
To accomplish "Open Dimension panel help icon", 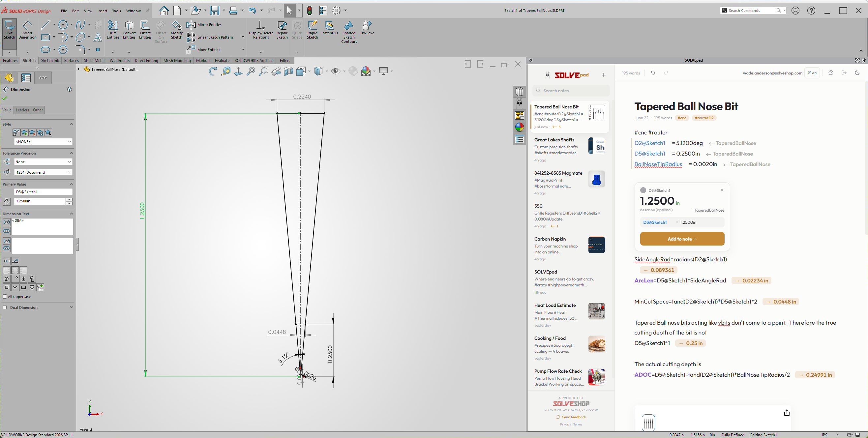I will coord(70,90).
